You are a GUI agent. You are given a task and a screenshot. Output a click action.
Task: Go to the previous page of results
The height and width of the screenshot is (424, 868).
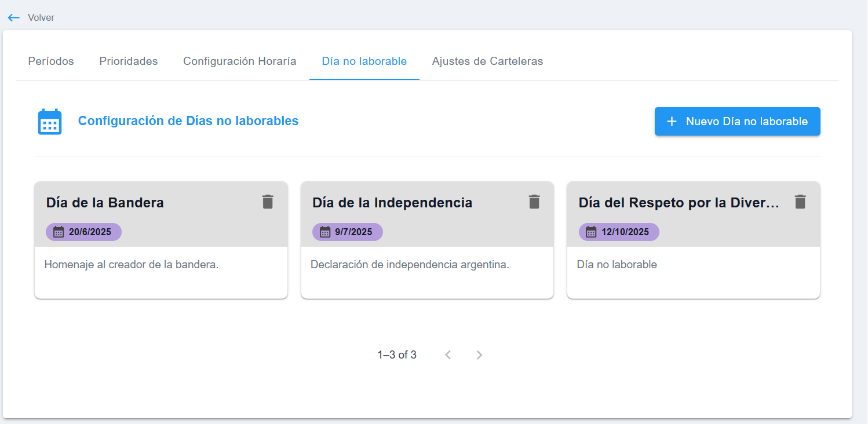click(448, 355)
